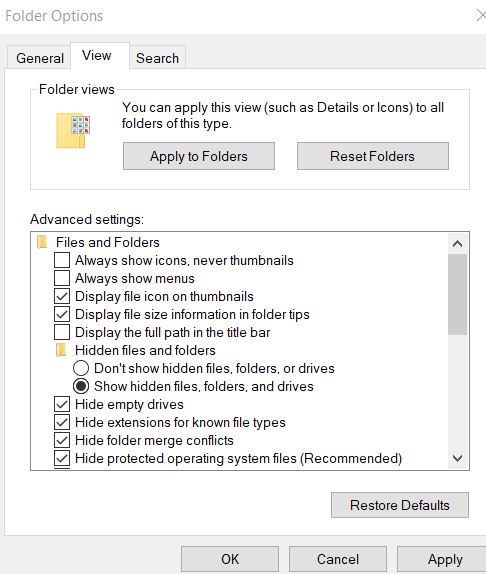Toggle Display the full path in title bar
486x574 pixels.
(x=62, y=332)
